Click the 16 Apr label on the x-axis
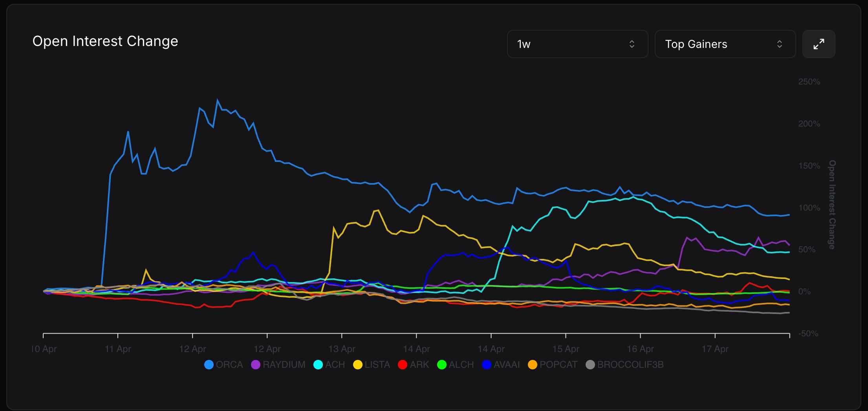 (x=640, y=349)
